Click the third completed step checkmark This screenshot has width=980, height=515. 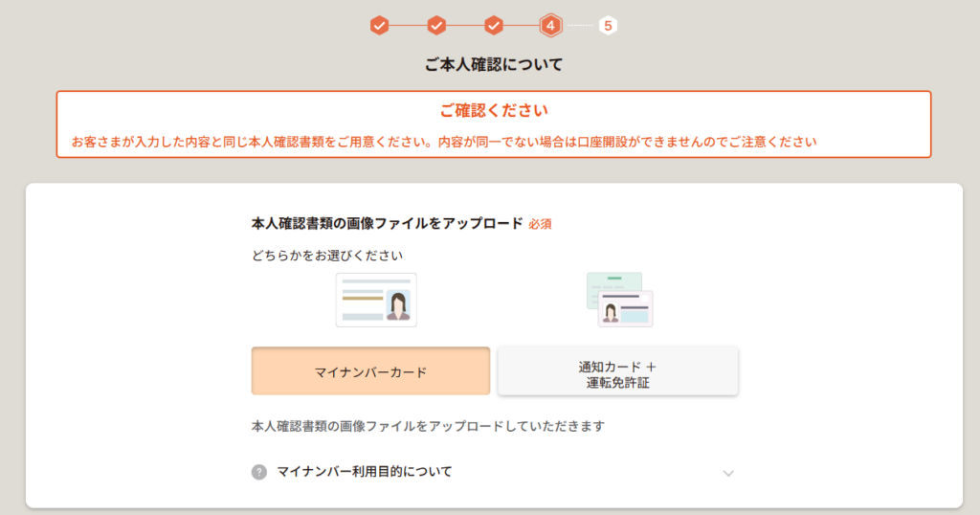click(x=494, y=26)
